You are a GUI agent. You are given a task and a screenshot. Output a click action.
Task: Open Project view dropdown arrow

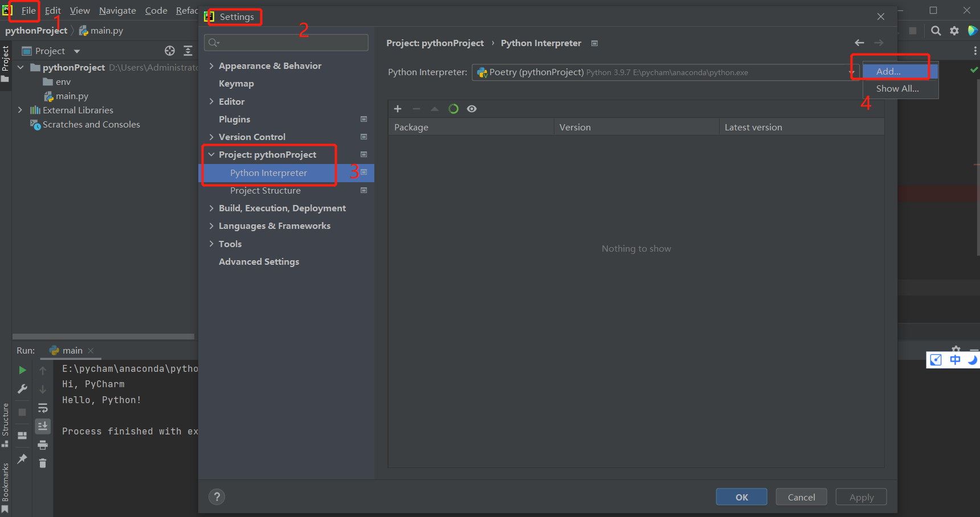[x=77, y=51]
